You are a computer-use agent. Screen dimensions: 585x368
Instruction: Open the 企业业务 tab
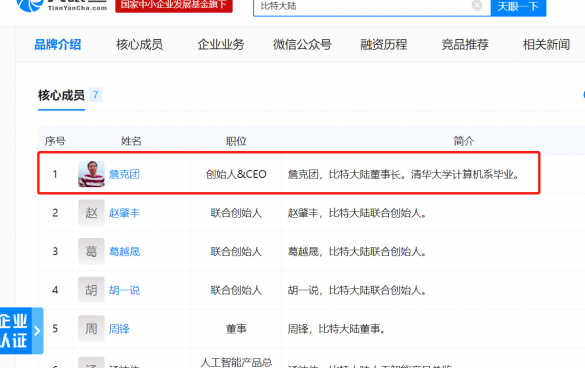pos(220,45)
